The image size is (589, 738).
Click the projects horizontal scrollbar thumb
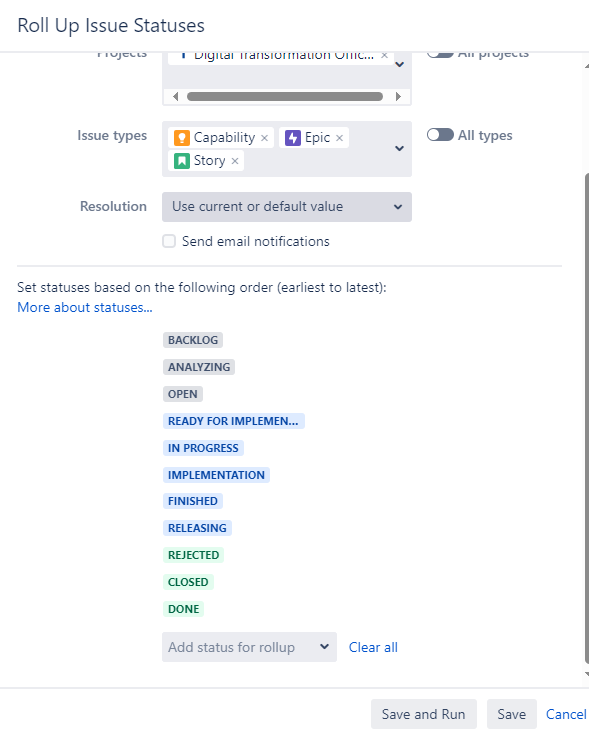click(285, 96)
